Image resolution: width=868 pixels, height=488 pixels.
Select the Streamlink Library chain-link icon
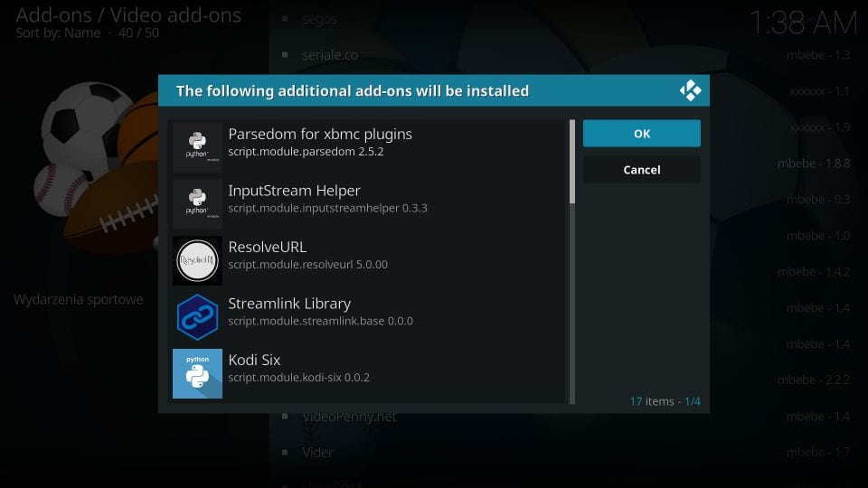point(197,317)
